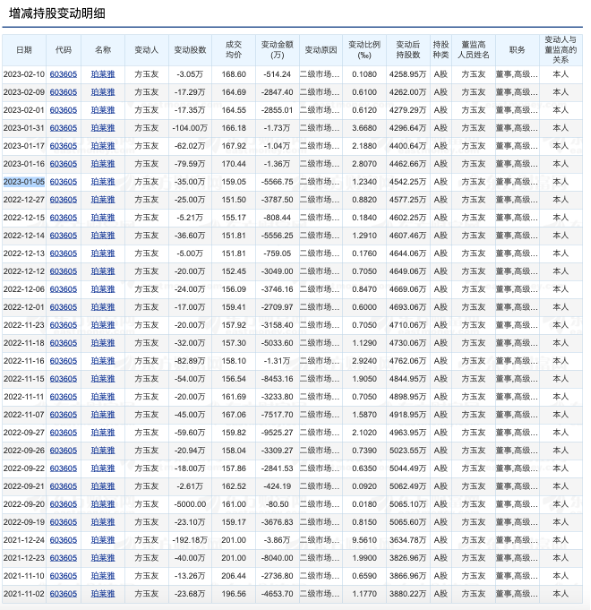Screen dimensions: 591x610
Task: Open 珀莱雅 link in the 2023-01-17 row
Action: [103, 146]
